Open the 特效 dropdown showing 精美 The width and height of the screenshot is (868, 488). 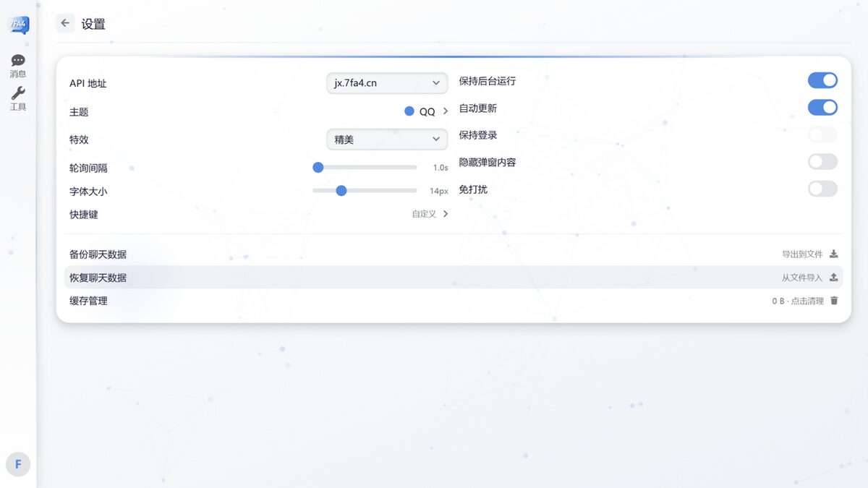pyautogui.click(x=387, y=139)
